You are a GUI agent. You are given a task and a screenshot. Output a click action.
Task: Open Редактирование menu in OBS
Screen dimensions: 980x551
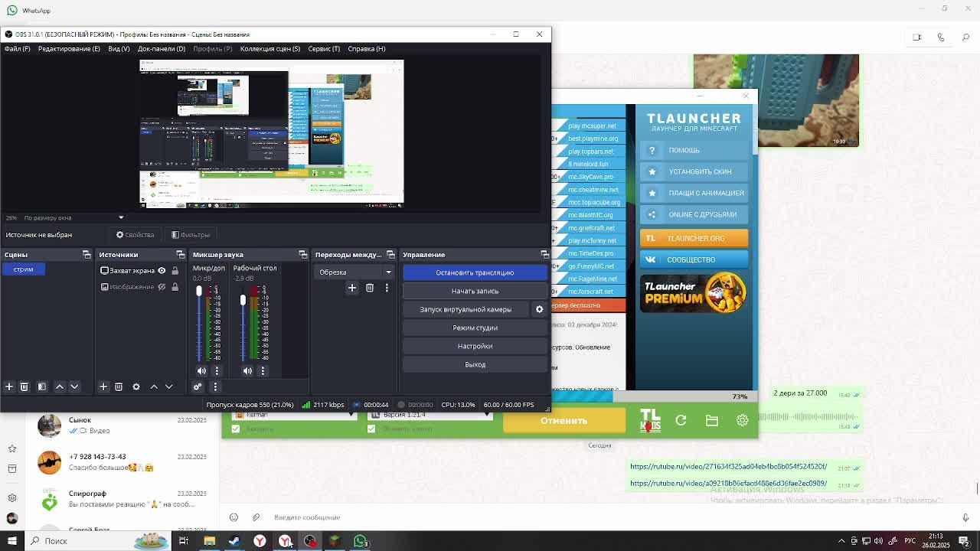click(x=69, y=49)
